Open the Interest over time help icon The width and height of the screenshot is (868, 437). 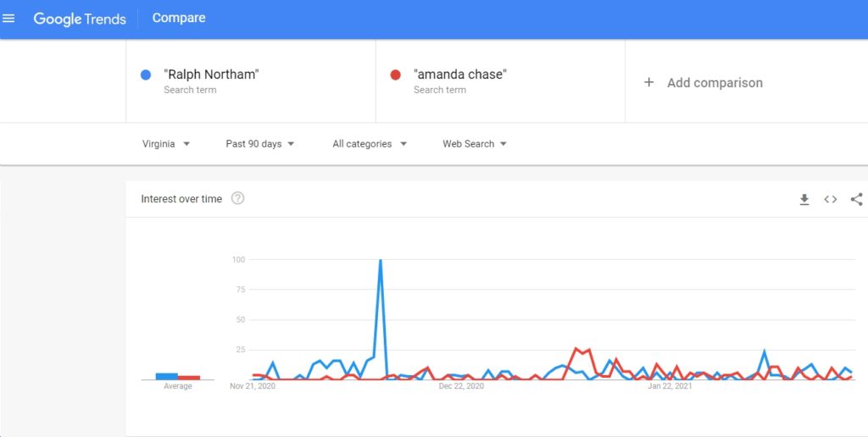(237, 198)
